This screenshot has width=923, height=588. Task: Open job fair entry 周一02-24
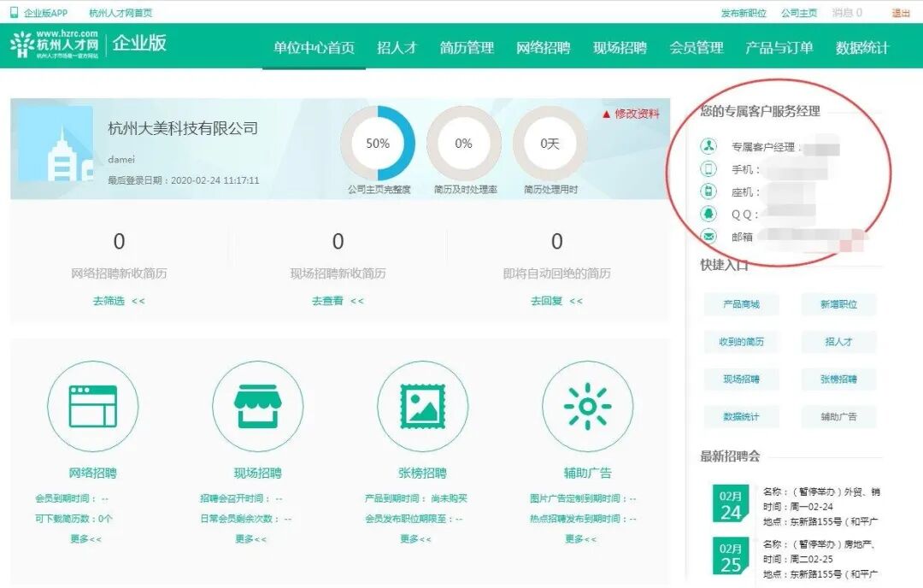click(821, 506)
